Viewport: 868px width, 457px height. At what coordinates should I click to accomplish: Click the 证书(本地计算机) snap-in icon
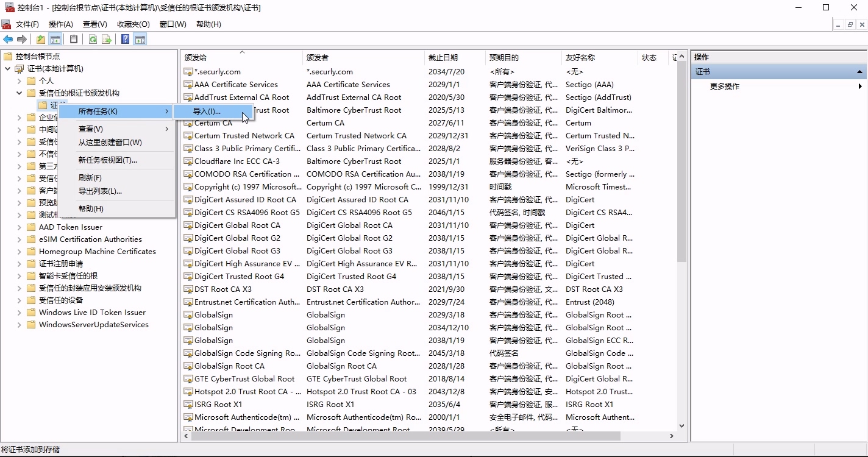pyautogui.click(x=20, y=68)
